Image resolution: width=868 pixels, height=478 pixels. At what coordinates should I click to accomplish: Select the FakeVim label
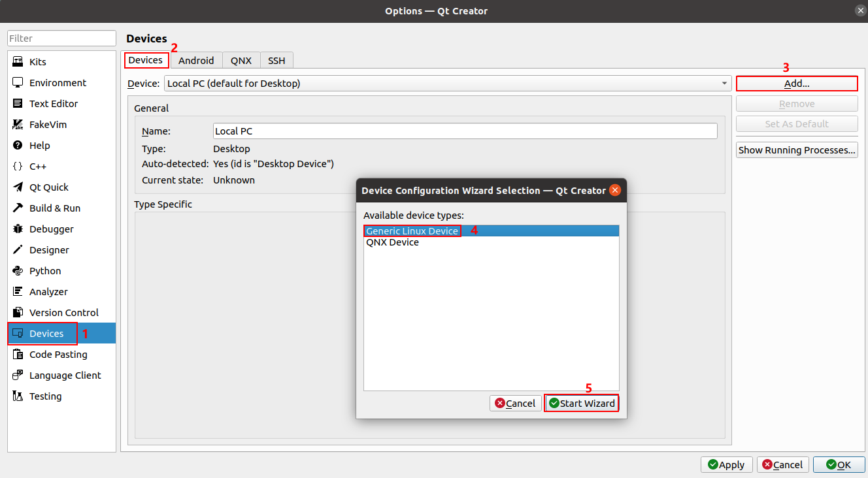48,125
